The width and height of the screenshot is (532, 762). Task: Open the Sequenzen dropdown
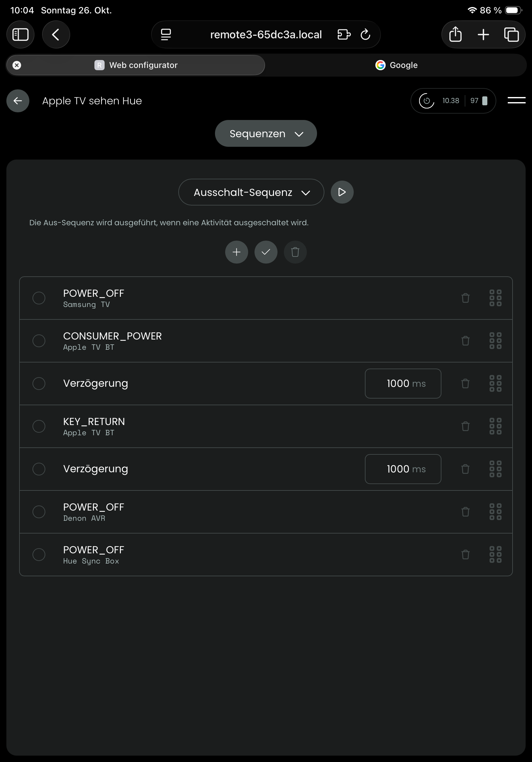(266, 134)
